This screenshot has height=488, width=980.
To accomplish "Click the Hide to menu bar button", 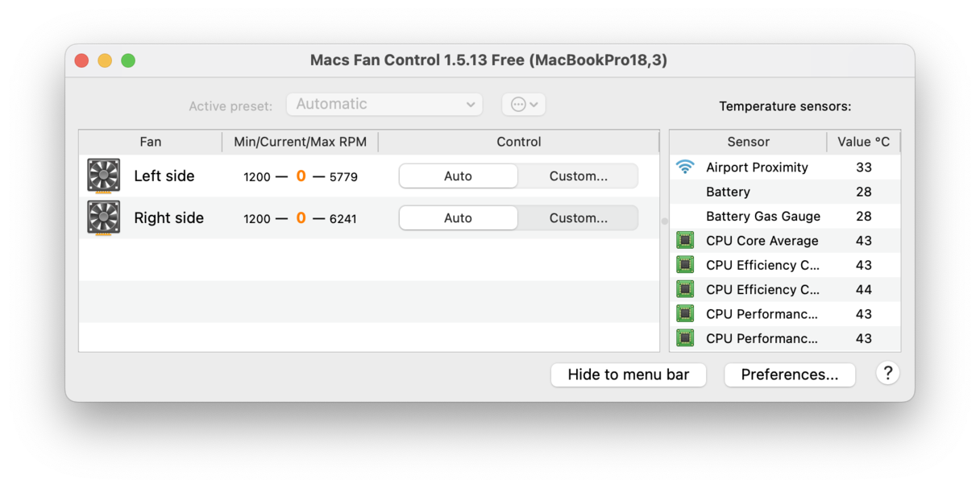I will 628,374.
